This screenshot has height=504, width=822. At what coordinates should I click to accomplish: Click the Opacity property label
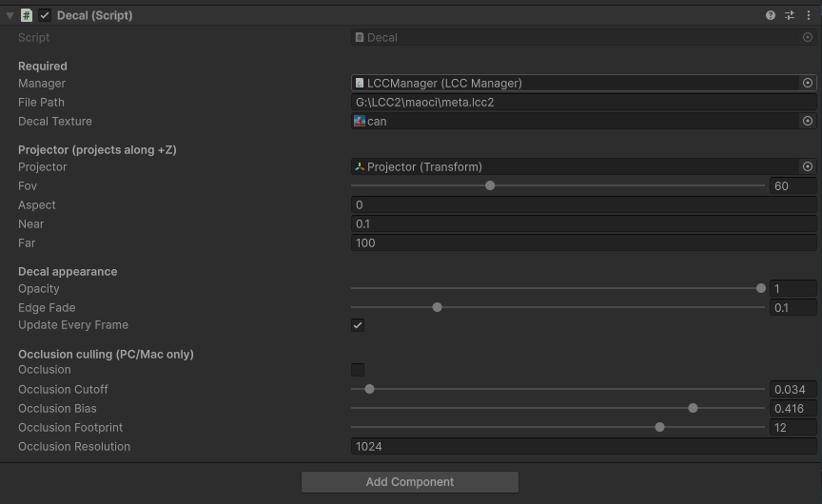pos(39,289)
